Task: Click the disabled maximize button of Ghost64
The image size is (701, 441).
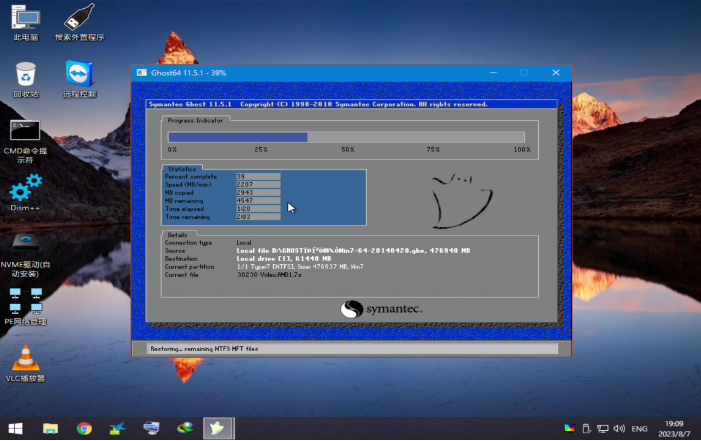Action: (x=524, y=72)
